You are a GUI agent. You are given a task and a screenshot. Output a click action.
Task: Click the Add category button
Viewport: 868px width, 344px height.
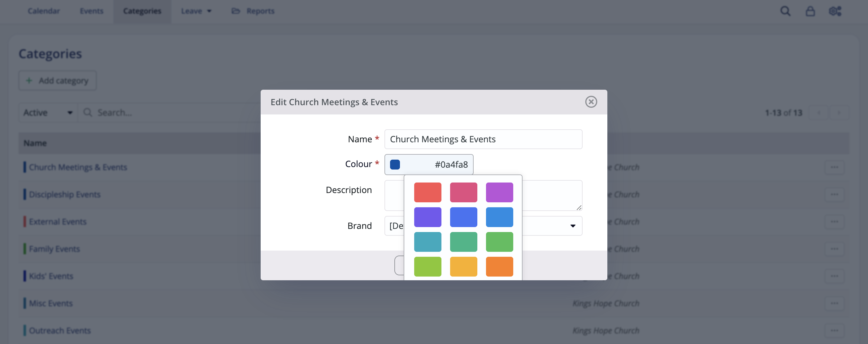(57, 80)
